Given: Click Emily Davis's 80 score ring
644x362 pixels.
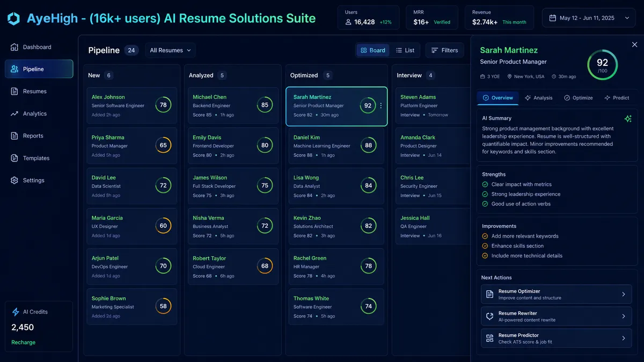Looking at the screenshot, I should coord(265,145).
